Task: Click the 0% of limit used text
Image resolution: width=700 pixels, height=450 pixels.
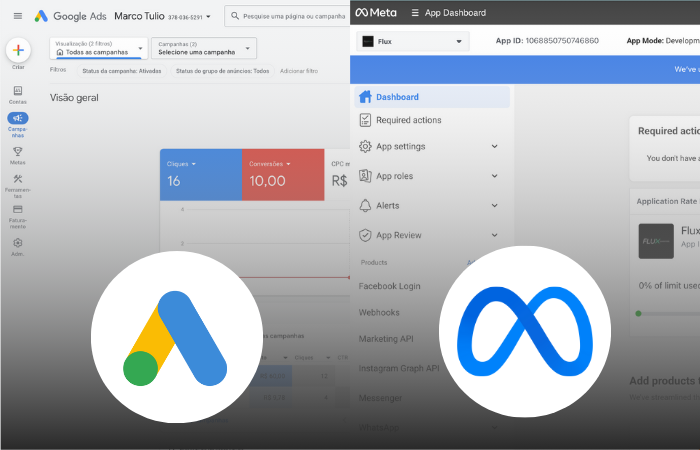Action: (669, 286)
